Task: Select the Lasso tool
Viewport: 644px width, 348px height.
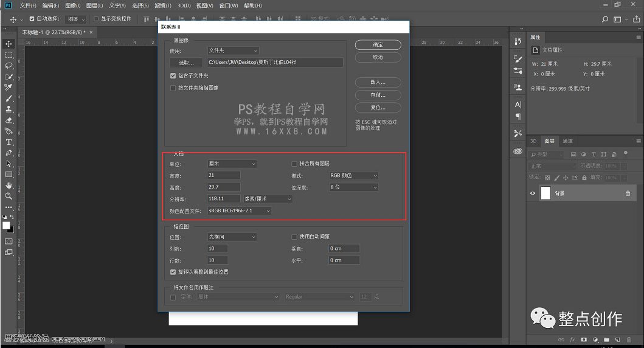Action: (x=9, y=66)
